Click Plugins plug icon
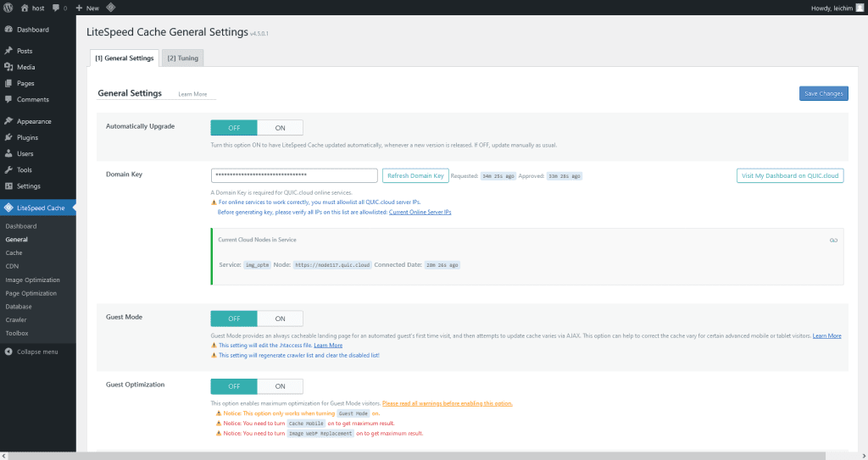The image size is (868, 460). coord(8,137)
